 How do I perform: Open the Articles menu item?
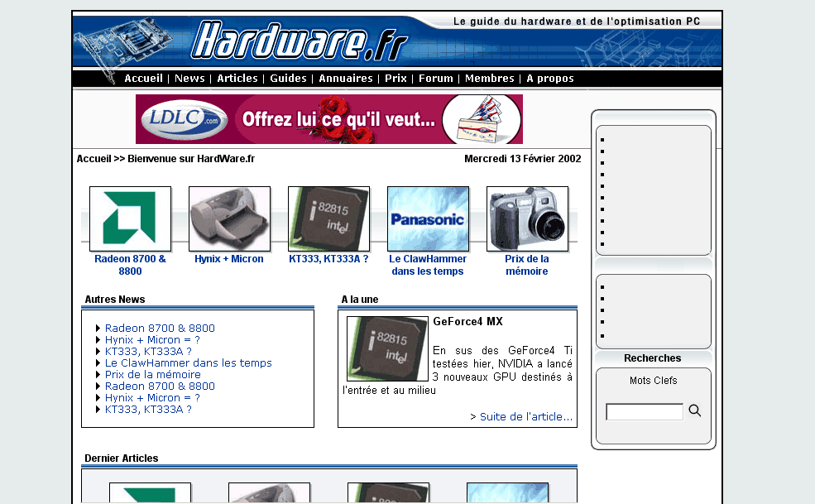pyautogui.click(x=237, y=78)
